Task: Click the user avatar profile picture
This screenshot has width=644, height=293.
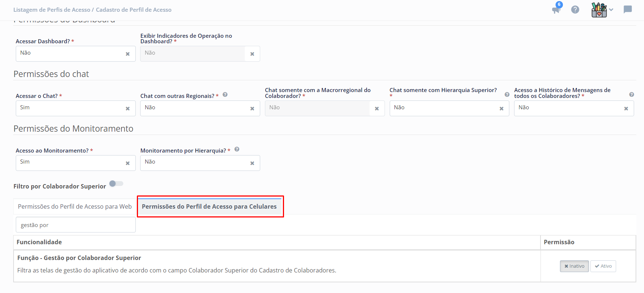Action: coord(599,10)
